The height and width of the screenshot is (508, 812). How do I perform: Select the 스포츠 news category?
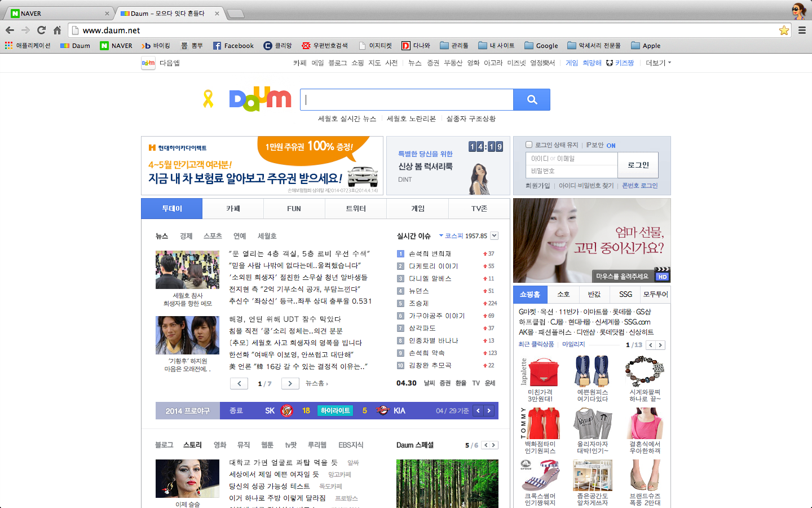[213, 236]
